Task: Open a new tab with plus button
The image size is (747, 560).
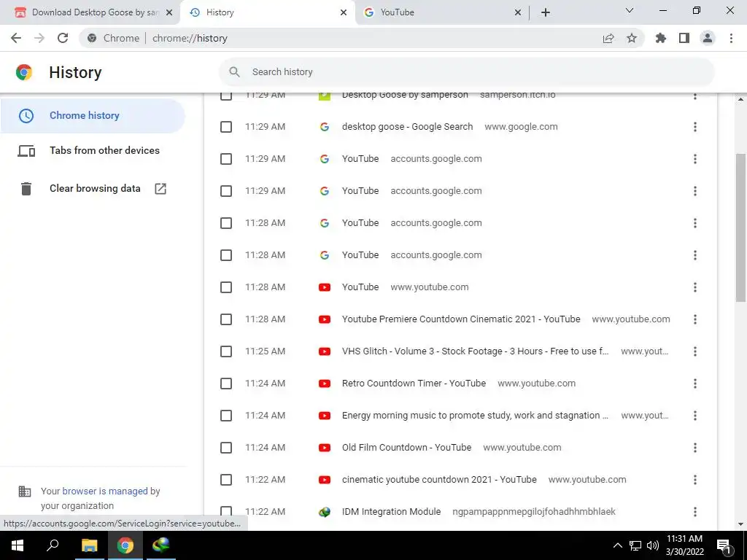Action: [x=546, y=12]
